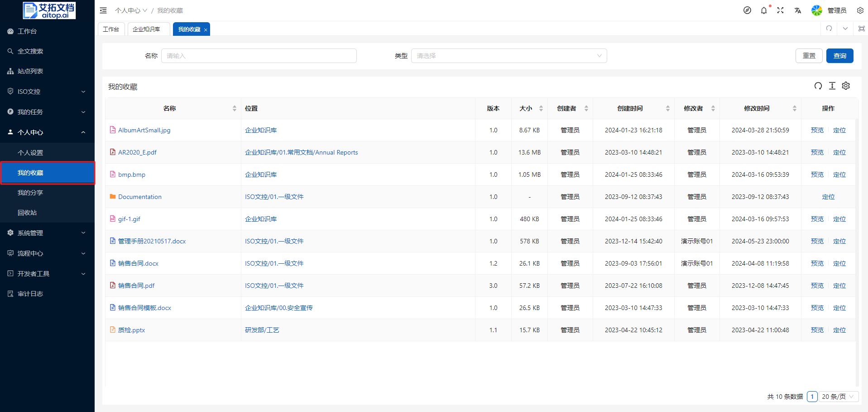Click the 查询 button

pyautogui.click(x=839, y=56)
